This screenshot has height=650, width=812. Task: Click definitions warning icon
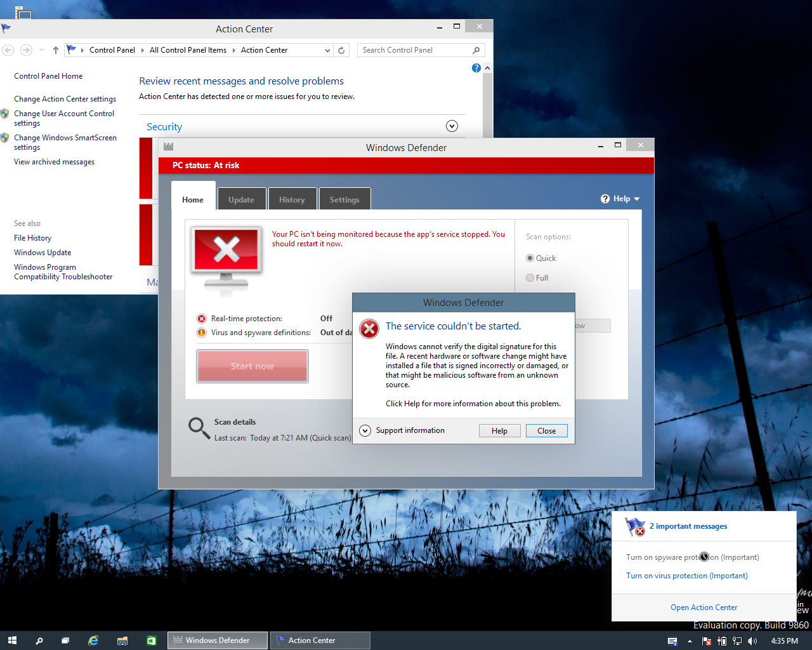pyautogui.click(x=202, y=333)
